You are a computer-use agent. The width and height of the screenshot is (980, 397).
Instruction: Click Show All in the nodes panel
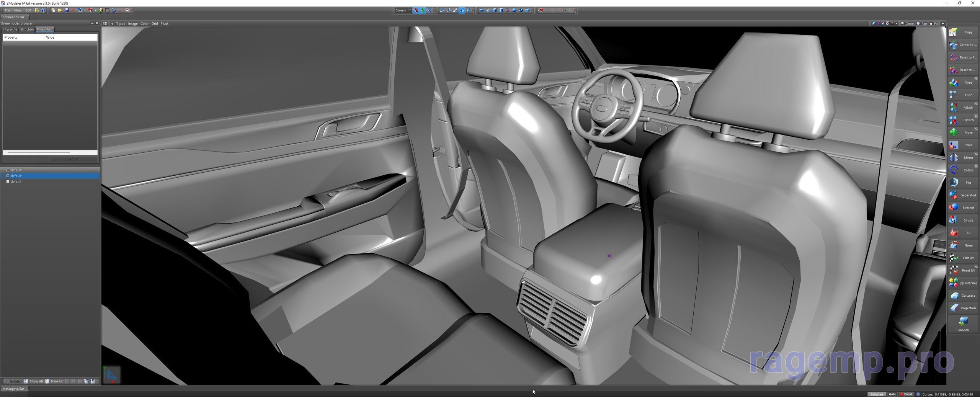(33, 381)
